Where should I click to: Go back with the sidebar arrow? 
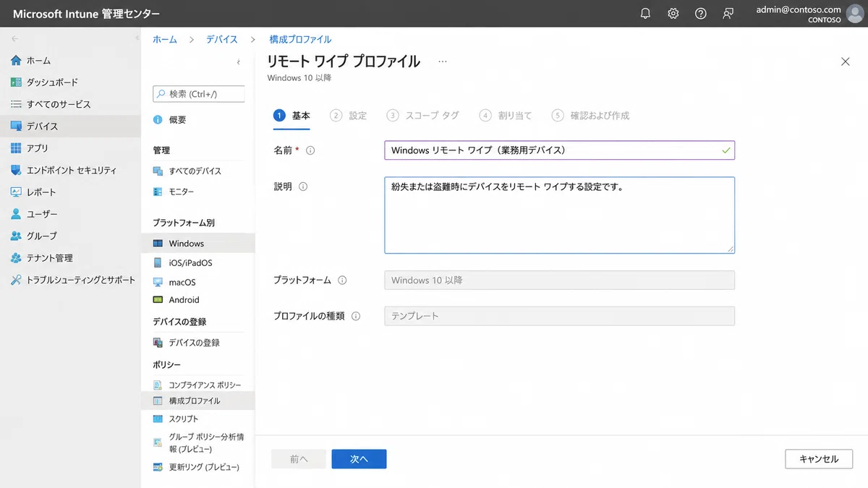pos(15,38)
